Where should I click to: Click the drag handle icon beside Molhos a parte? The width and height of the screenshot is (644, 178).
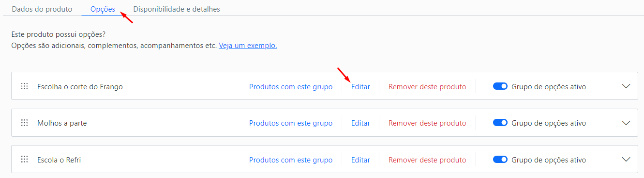click(x=24, y=123)
